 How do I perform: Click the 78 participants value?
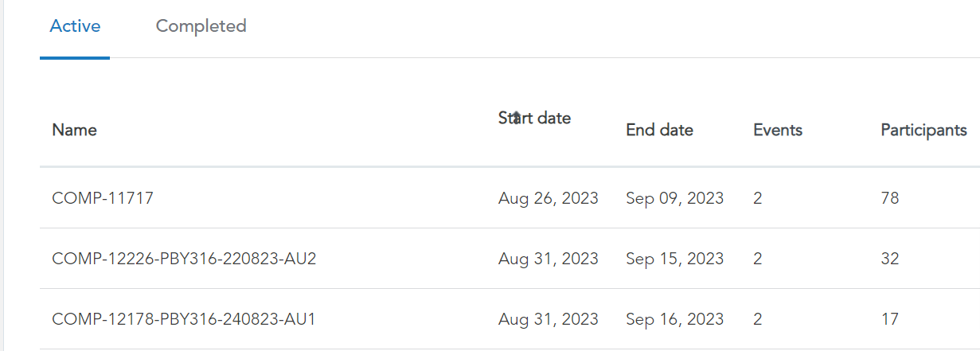(x=889, y=198)
